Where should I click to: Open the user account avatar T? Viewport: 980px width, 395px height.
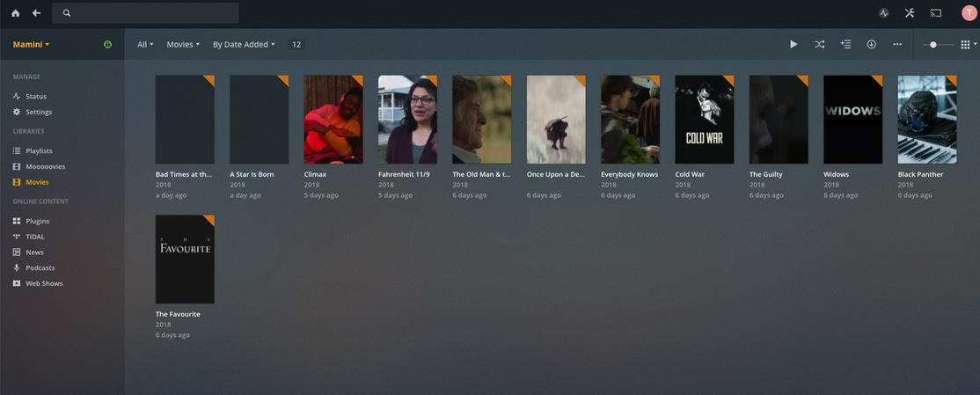pyautogui.click(x=969, y=13)
